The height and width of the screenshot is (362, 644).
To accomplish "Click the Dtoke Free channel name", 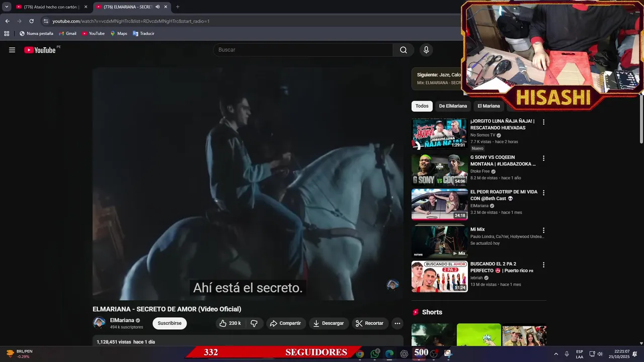I will point(480,171).
